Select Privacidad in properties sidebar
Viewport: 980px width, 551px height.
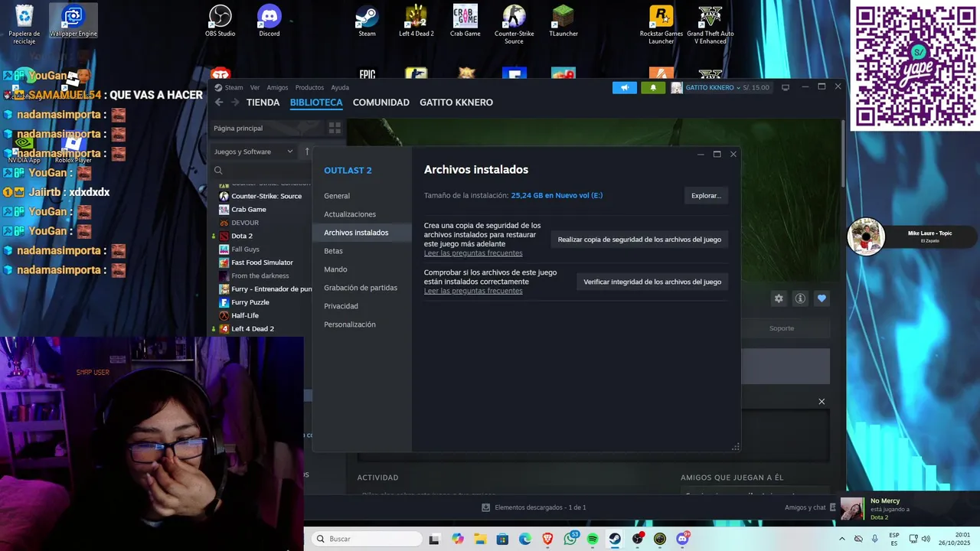[362, 306]
